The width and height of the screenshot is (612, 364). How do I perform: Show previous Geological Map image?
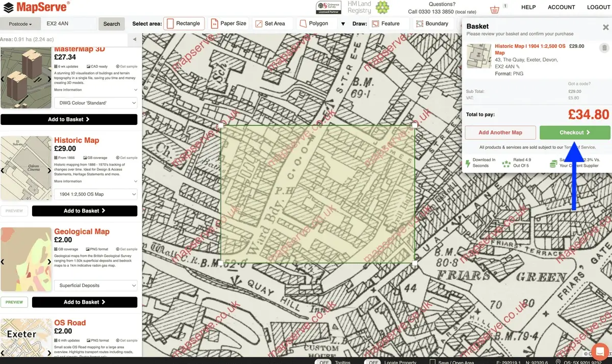(x=3, y=262)
